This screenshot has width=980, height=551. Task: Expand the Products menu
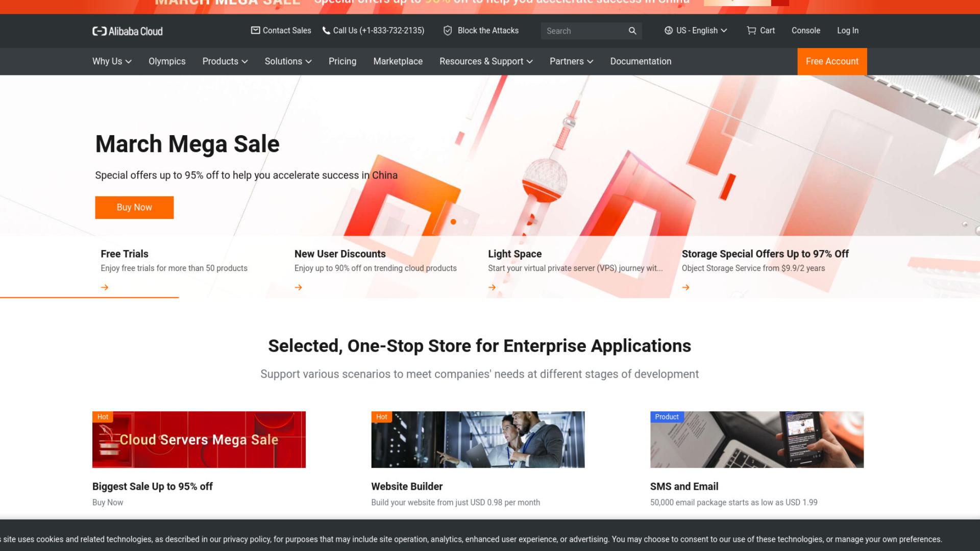[x=225, y=61]
